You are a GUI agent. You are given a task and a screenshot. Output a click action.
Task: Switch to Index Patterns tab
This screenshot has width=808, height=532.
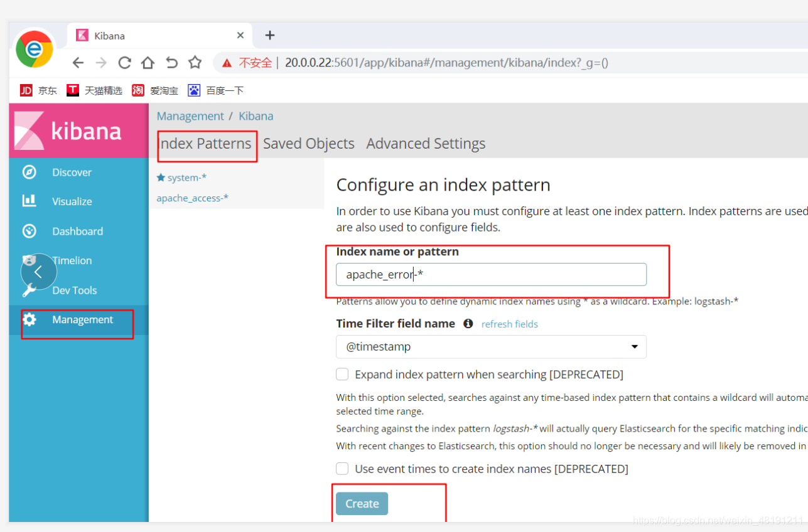tap(205, 144)
